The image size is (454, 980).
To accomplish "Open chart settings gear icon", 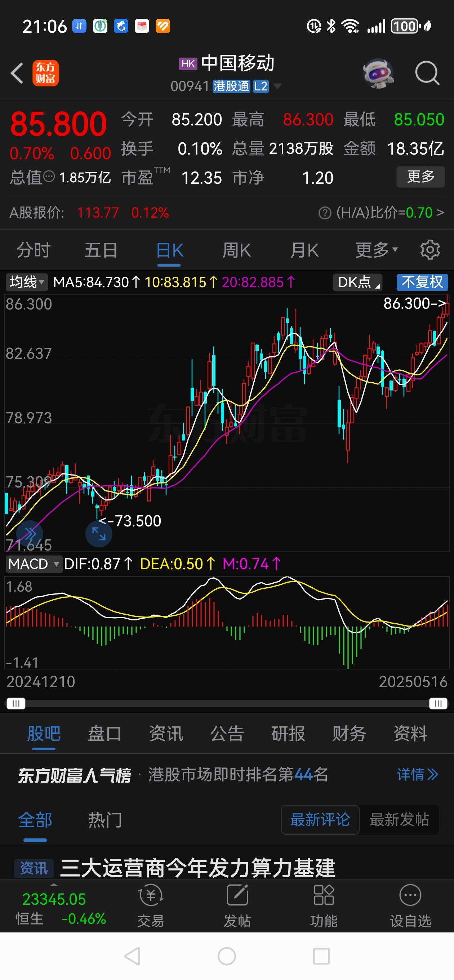I will [x=429, y=250].
